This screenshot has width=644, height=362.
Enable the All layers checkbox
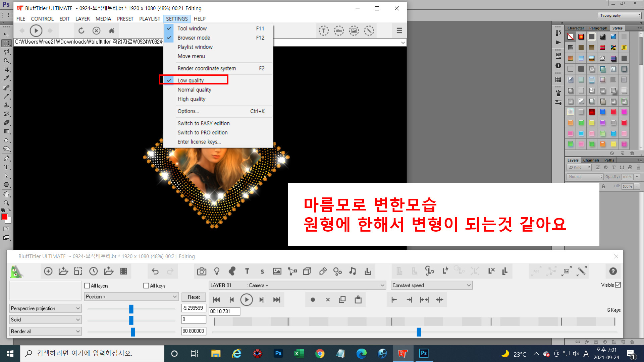pyautogui.click(x=87, y=286)
